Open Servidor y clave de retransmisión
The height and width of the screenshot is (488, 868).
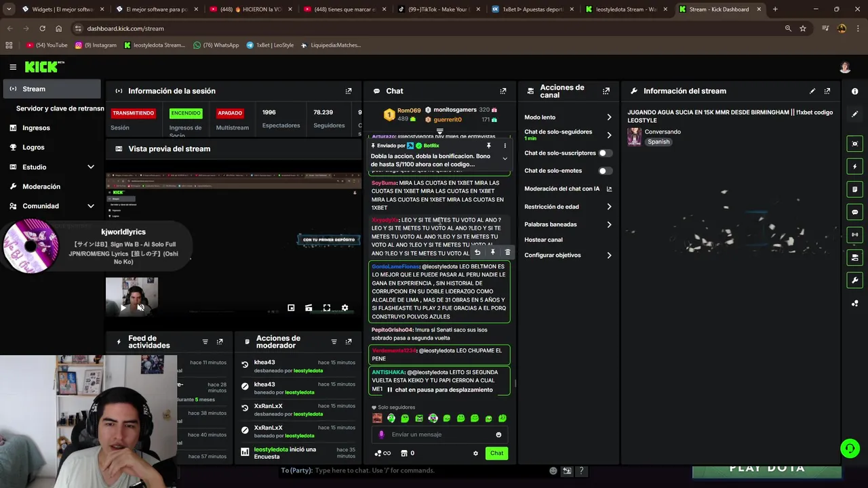tap(60, 108)
